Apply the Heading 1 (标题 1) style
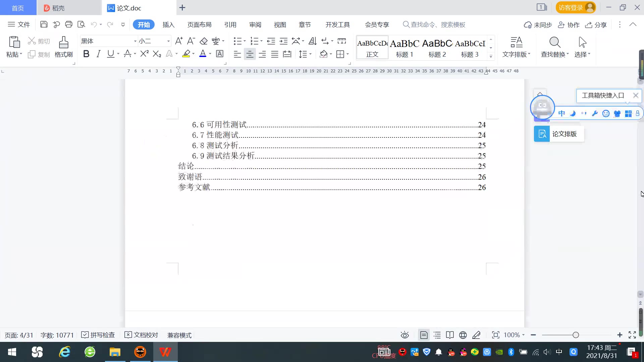This screenshot has width=644, height=362. point(405,48)
